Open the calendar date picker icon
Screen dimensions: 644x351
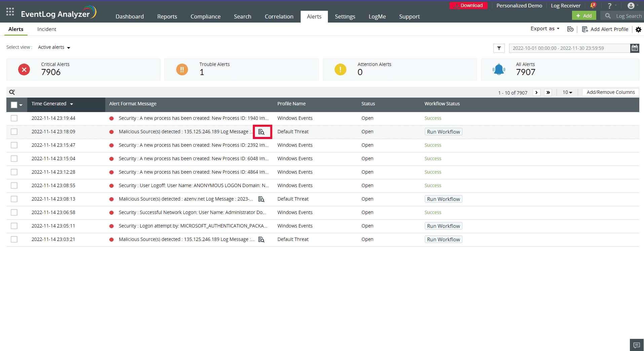click(635, 48)
